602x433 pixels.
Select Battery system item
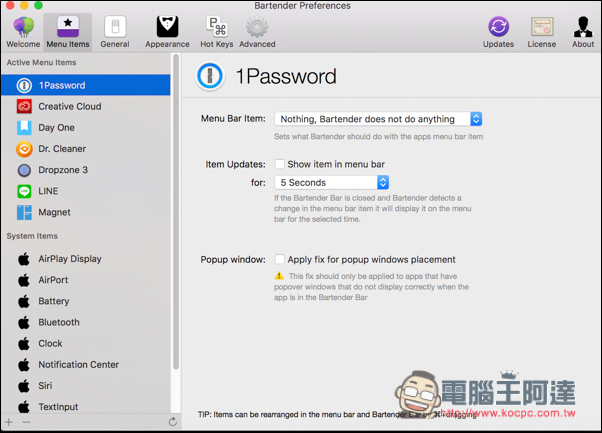point(54,301)
